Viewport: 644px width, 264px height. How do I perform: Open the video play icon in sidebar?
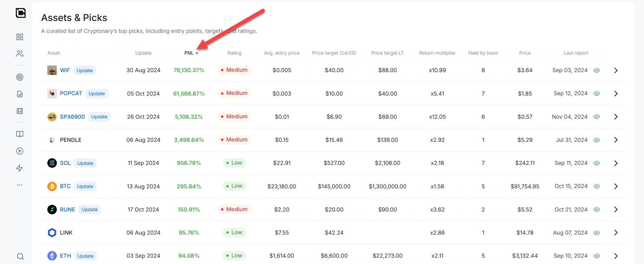point(20,151)
